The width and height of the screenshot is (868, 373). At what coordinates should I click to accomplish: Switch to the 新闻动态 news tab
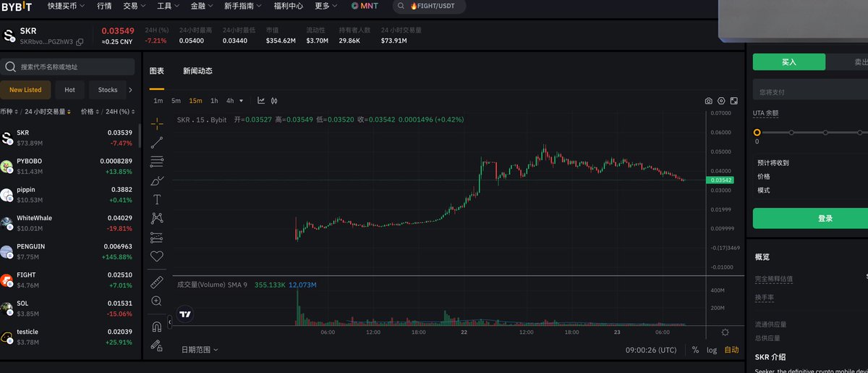click(197, 71)
